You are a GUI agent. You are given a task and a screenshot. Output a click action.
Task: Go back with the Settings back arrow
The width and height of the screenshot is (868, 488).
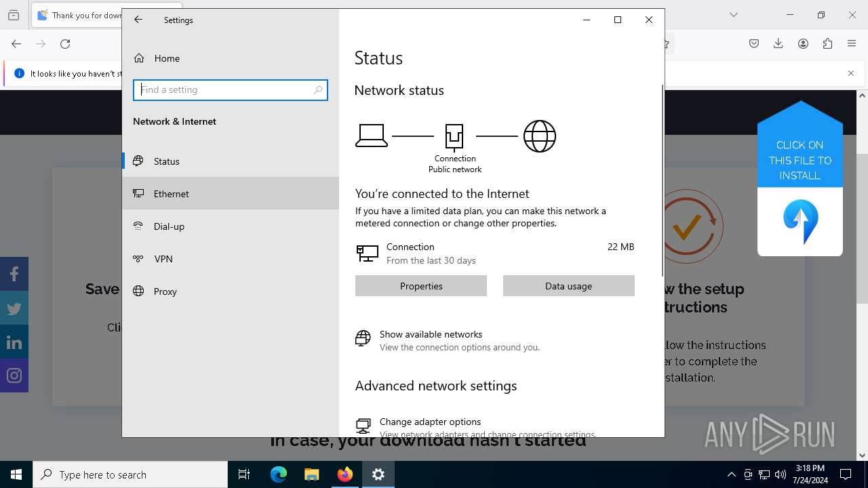(x=138, y=20)
